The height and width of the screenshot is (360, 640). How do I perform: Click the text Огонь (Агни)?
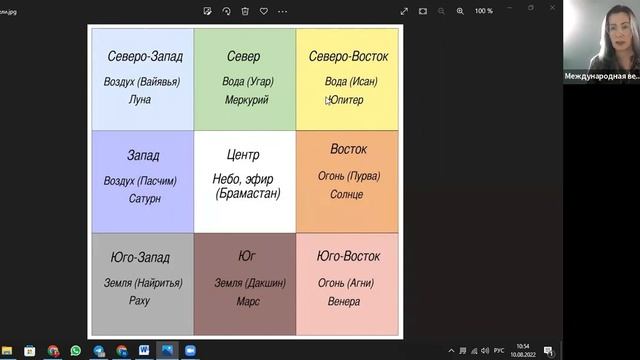346,283
